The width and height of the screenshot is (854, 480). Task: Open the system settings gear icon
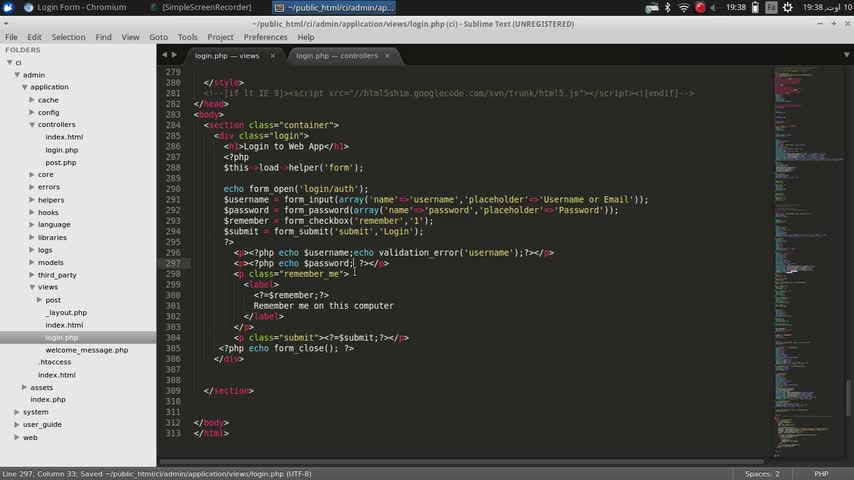pyautogui.click(x=788, y=7)
